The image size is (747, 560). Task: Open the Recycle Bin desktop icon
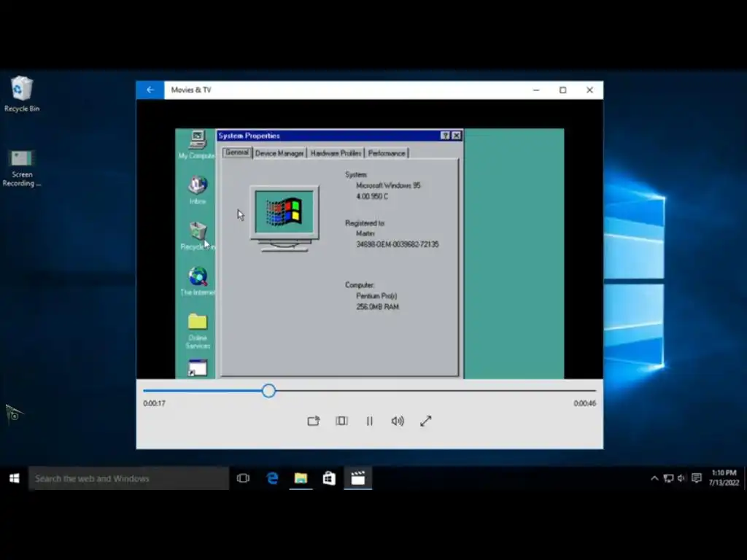[22, 94]
